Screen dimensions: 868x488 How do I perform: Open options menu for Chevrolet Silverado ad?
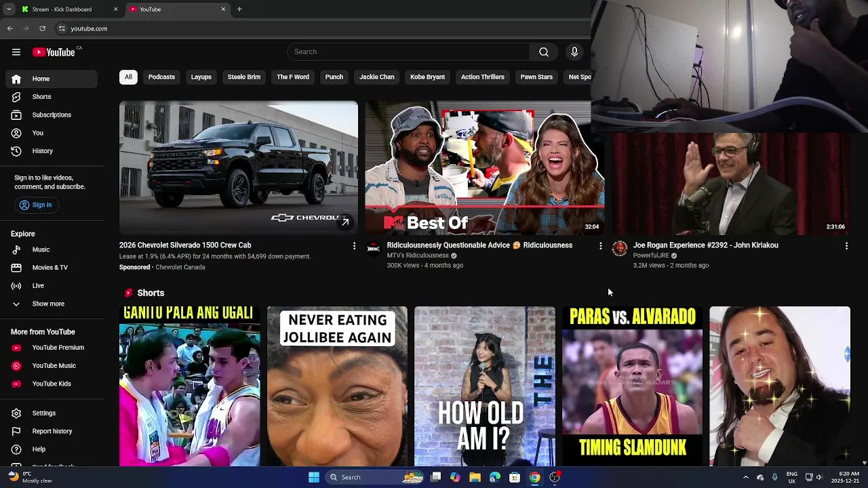tap(354, 246)
